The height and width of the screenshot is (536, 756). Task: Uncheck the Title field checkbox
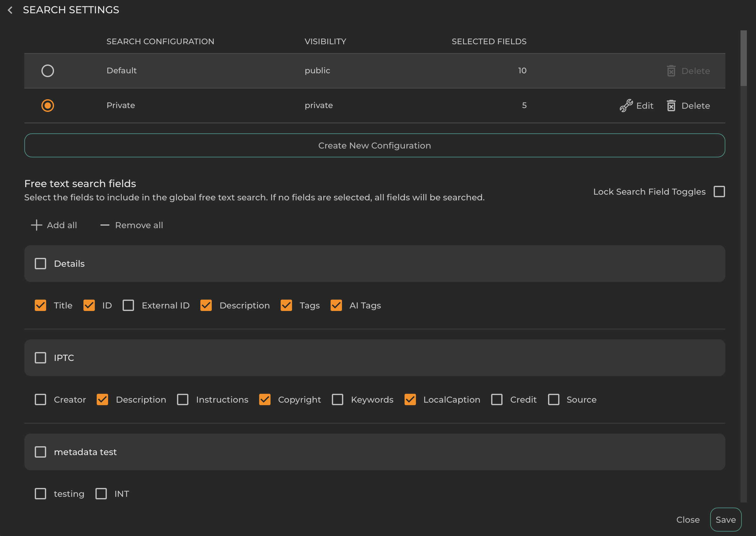click(x=40, y=305)
